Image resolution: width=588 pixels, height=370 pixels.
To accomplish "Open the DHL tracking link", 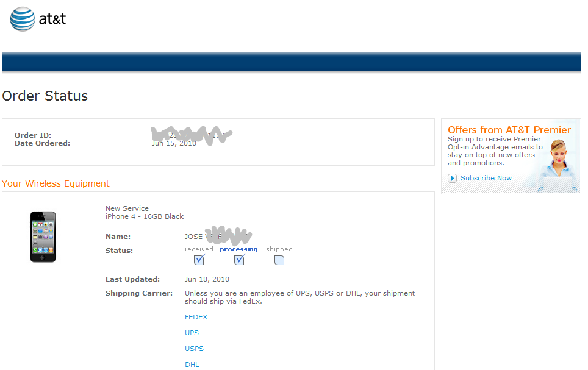I will (x=192, y=365).
